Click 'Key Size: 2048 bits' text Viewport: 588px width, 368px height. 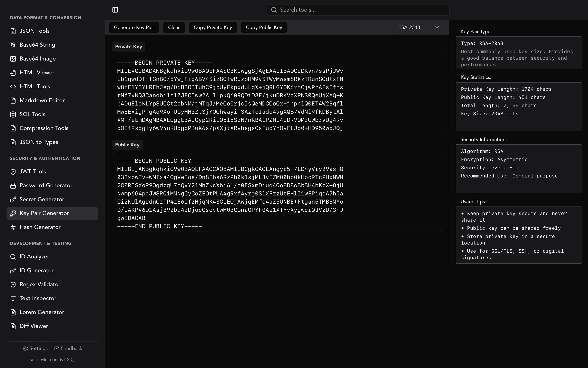pos(490,114)
